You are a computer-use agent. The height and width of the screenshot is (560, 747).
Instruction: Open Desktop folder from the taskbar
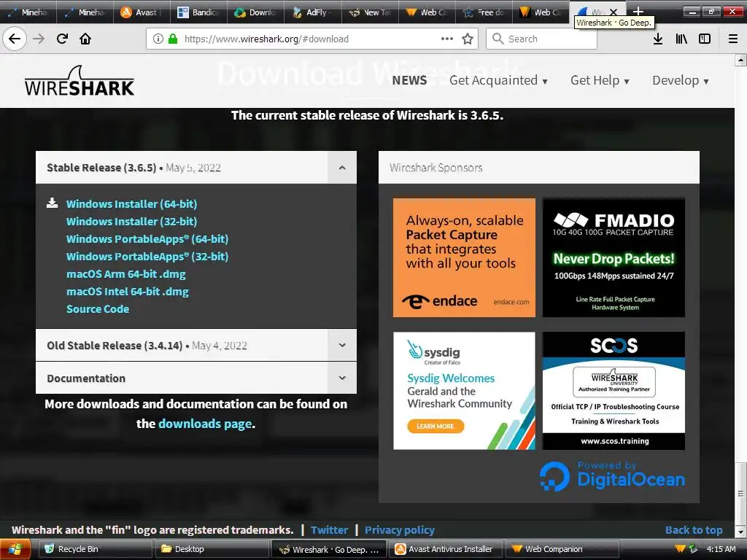[212, 549]
